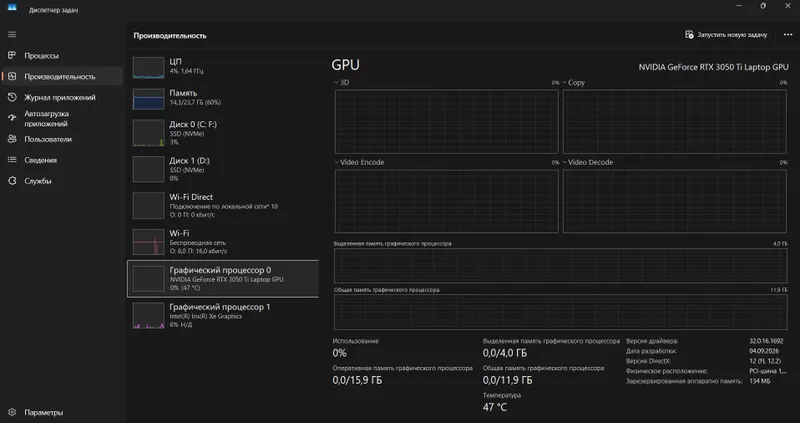This screenshot has height=423, width=800.
Task: Click the 3D usage graph
Action: point(446,122)
